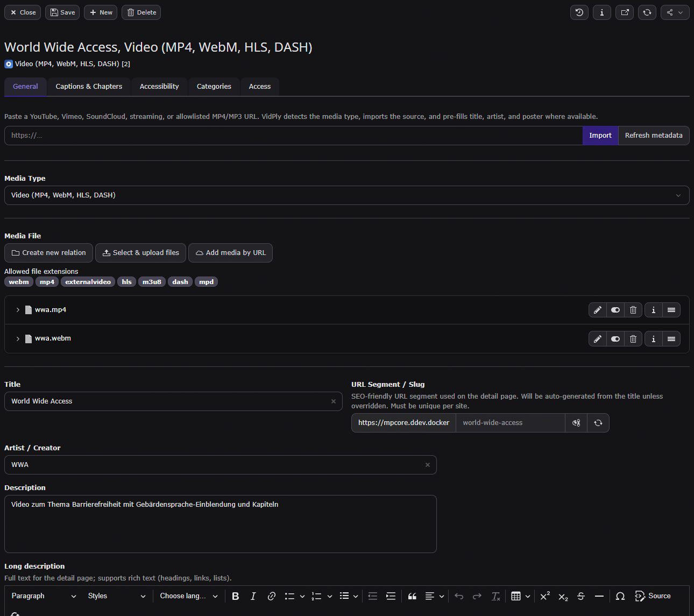Insert a table
The image size is (694, 616).
tap(516, 596)
